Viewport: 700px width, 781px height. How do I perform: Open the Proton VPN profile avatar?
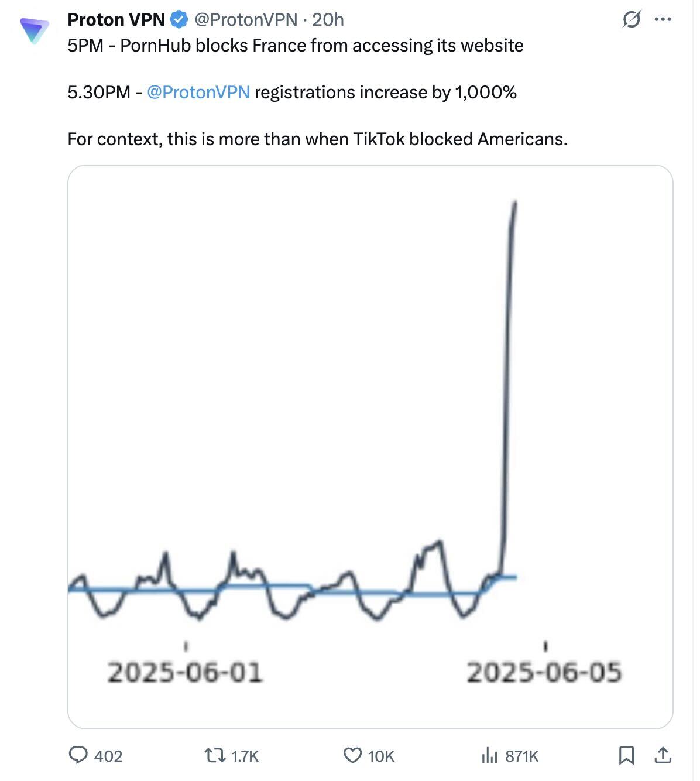pos(35,30)
